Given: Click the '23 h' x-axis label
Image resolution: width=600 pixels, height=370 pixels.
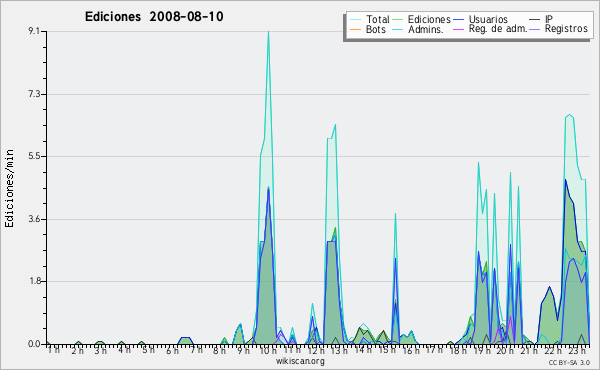Looking at the screenshot, I should (577, 350).
